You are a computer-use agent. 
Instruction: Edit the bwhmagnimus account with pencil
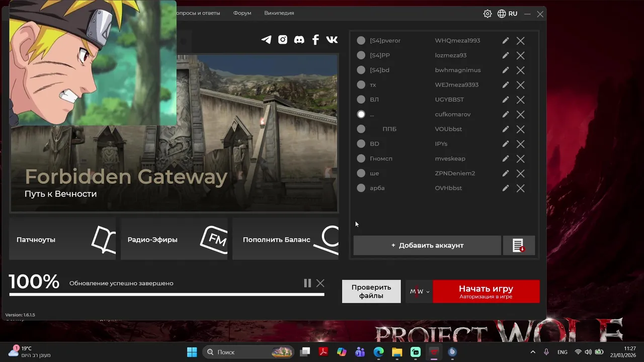506,70
